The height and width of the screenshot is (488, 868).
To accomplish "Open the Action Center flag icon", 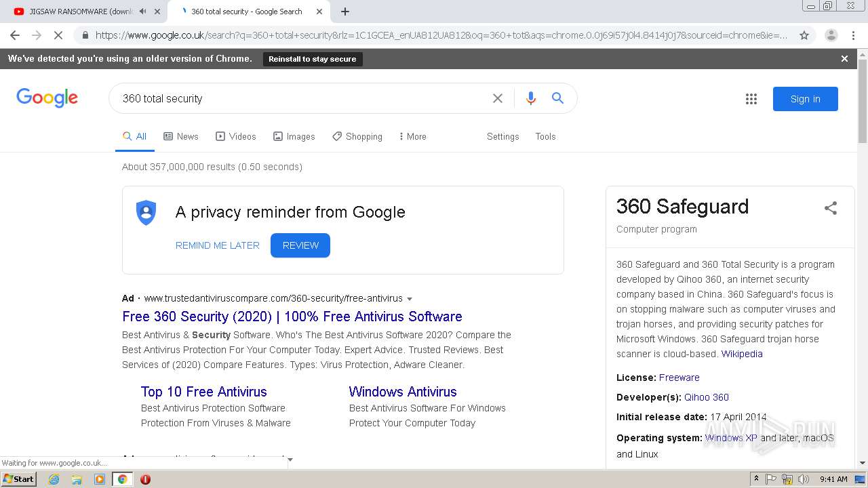I will click(x=771, y=479).
